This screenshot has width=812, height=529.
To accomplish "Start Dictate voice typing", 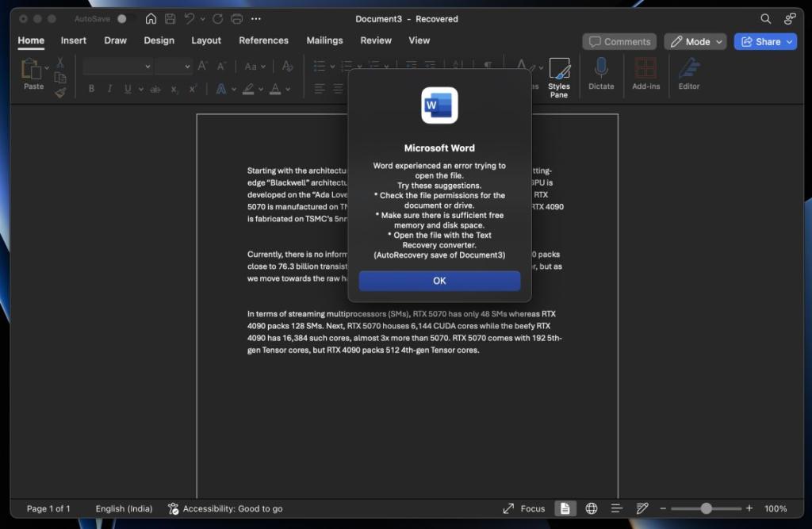I will coord(601,75).
